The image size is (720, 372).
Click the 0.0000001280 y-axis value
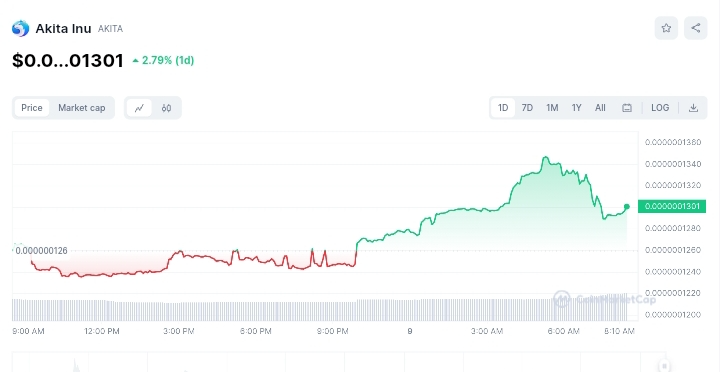[673, 228]
